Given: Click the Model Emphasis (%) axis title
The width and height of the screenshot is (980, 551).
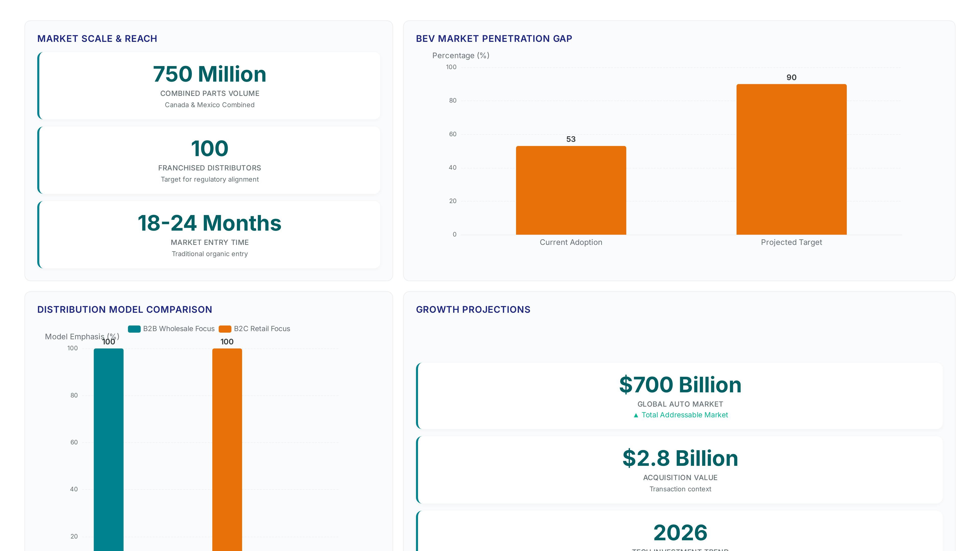Looking at the screenshot, I should [82, 336].
